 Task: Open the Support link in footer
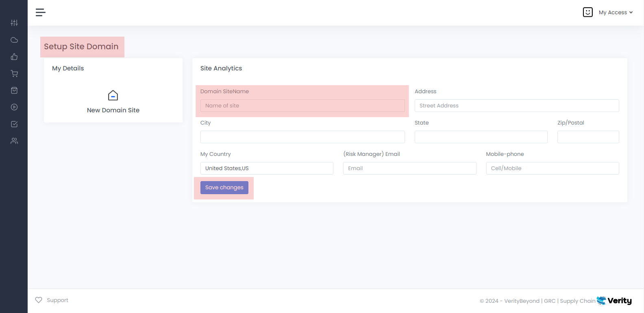57,300
